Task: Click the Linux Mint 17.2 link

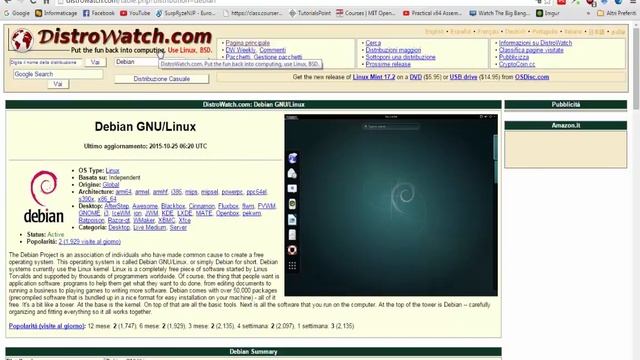Action: pyautogui.click(x=374, y=77)
